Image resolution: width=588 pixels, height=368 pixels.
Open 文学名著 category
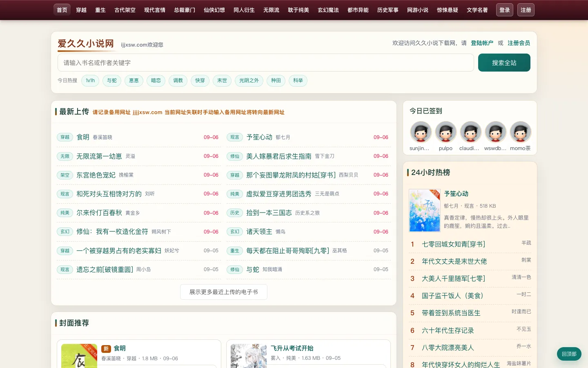pos(477,10)
